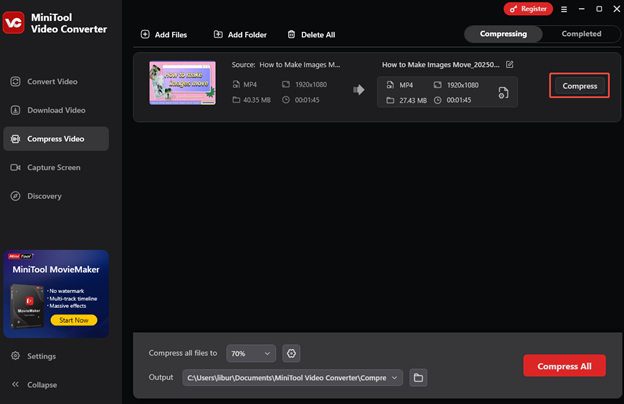Close the application window
624x404 pixels.
click(x=616, y=9)
